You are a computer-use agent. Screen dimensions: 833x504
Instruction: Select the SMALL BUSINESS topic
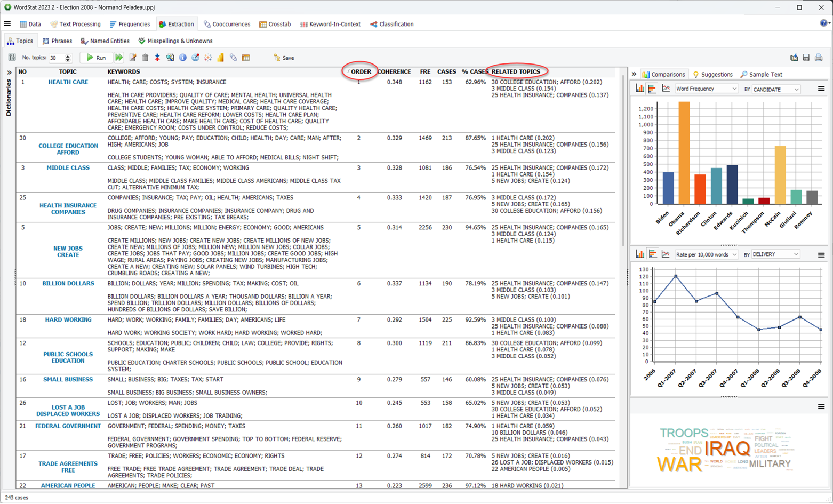[68, 380]
